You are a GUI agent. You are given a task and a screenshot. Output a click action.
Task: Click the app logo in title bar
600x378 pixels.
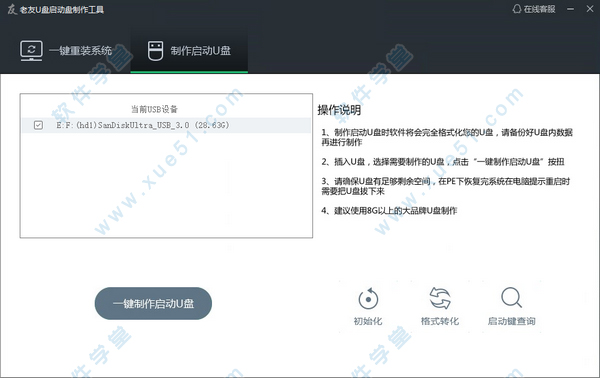point(12,9)
